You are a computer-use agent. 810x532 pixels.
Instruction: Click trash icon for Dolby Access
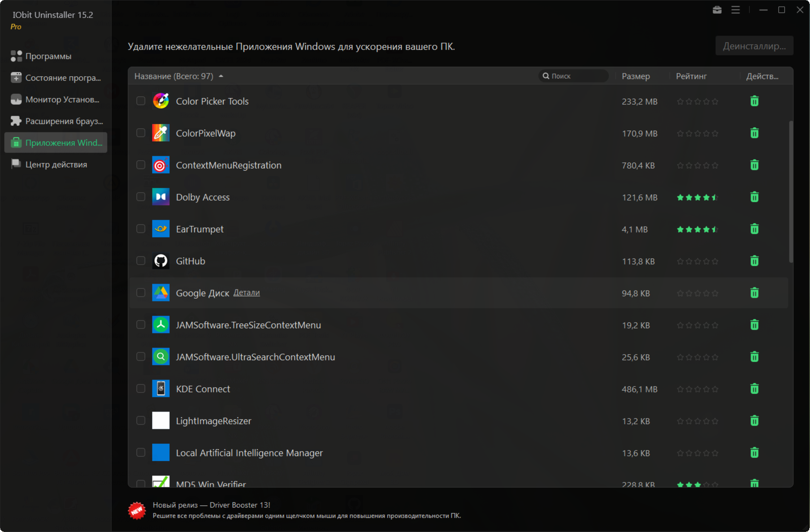754,197
